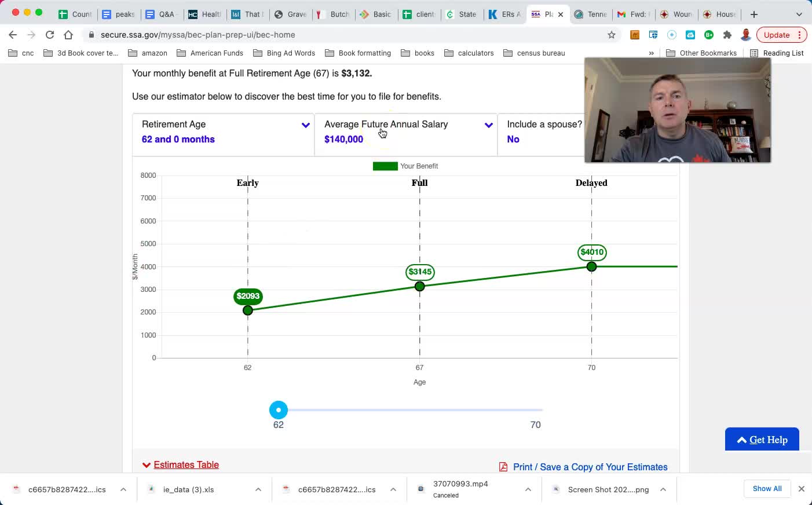812x505 pixels.
Task: Switch to the peaks document tab
Action: click(x=119, y=14)
